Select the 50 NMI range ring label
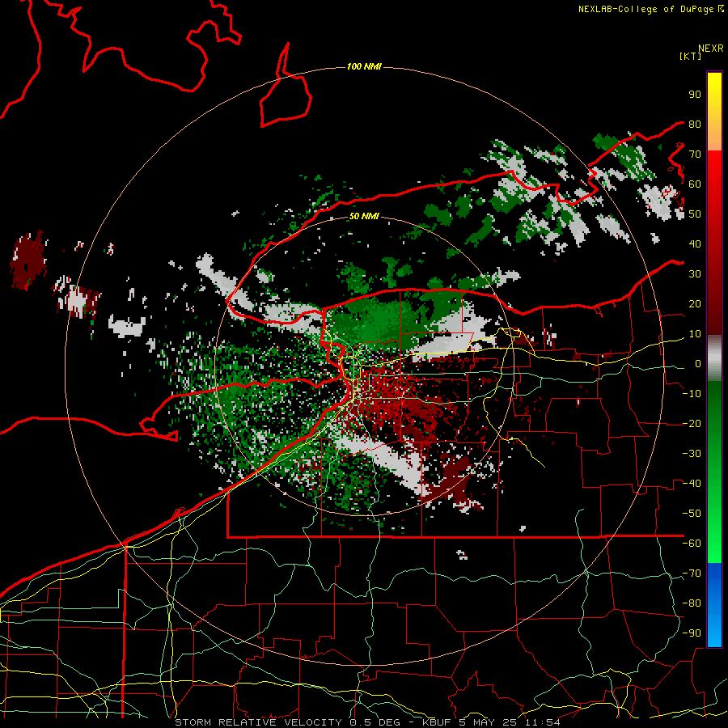This screenshot has width=728, height=728. 363,216
